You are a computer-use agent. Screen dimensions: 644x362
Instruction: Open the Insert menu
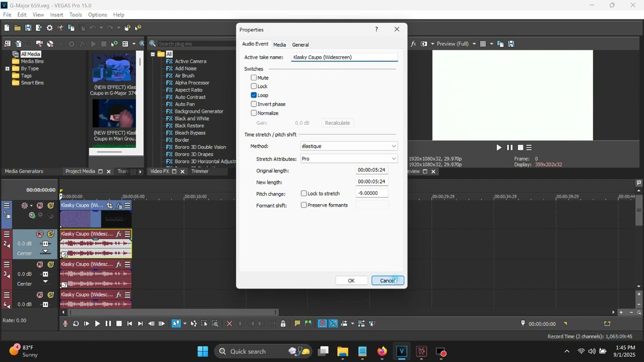[x=56, y=15]
